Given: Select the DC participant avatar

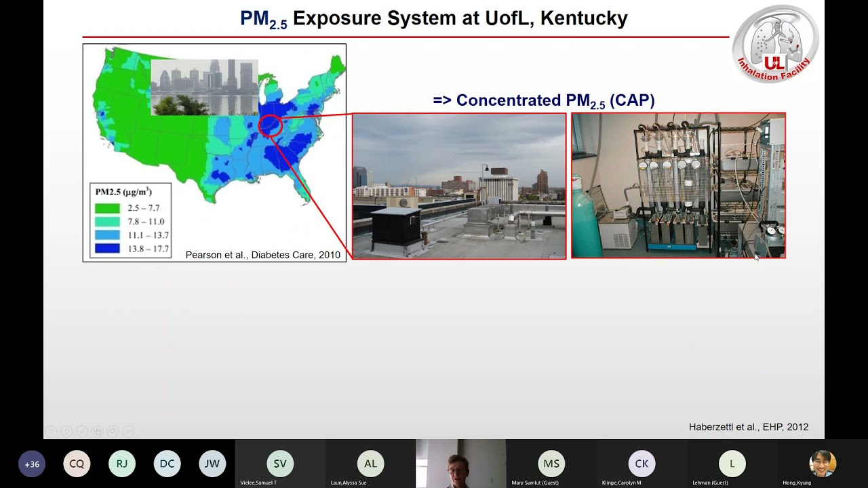Looking at the screenshot, I should pyautogui.click(x=167, y=464).
